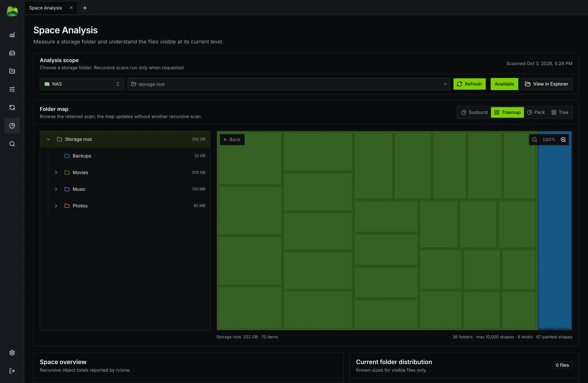The image size is (588, 383).
Task: Click View in Explorer
Action: pyautogui.click(x=547, y=84)
